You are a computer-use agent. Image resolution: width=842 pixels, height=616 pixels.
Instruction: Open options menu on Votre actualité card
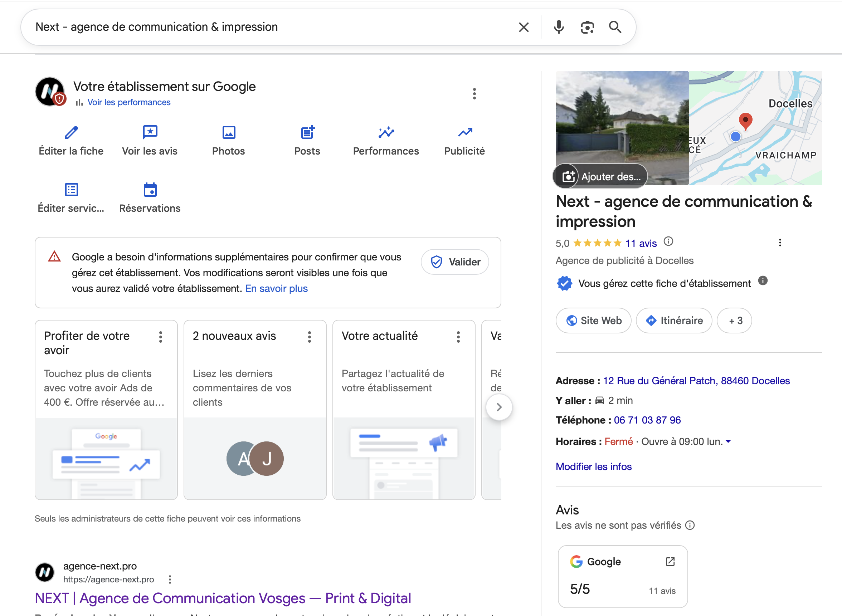[x=458, y=337]
